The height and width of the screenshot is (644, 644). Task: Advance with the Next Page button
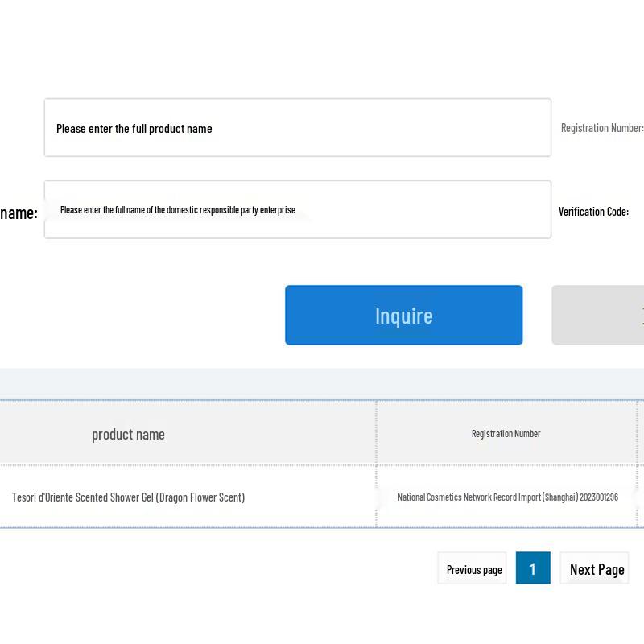click(596, 568)
